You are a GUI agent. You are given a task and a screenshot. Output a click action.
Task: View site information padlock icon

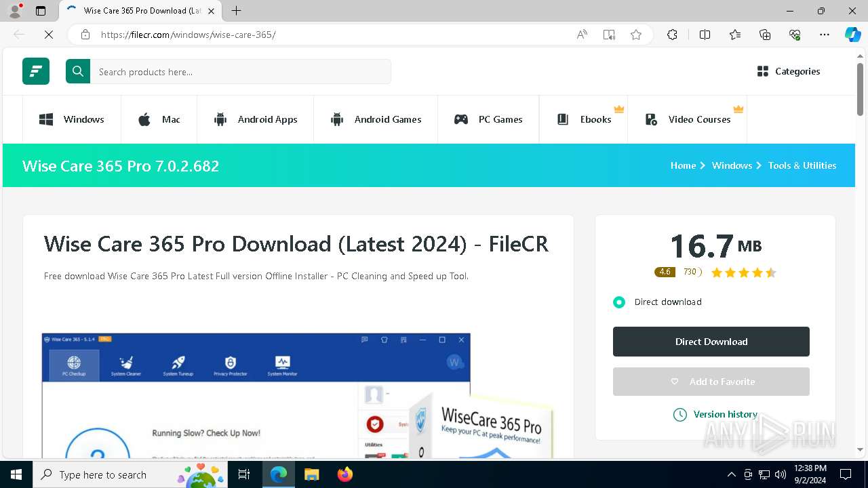point(85,35)
